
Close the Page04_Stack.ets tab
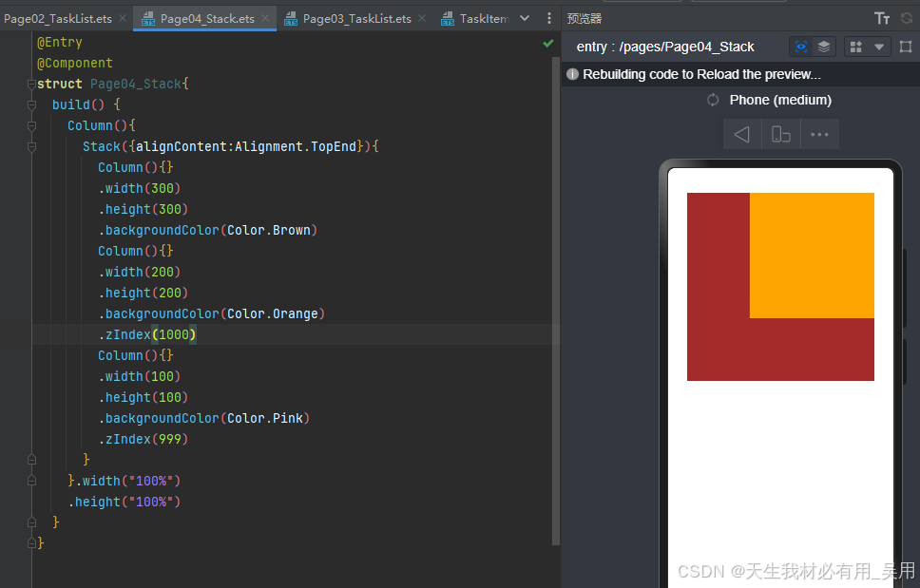pos(265,18)
